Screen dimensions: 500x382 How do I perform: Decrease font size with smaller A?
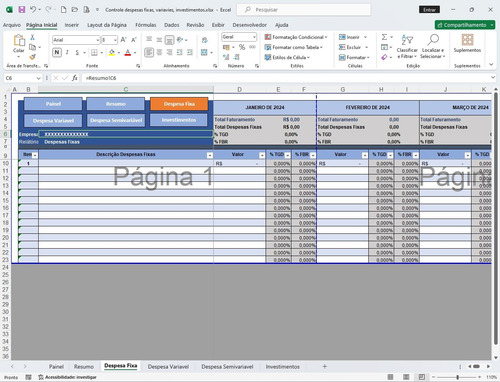pos(134,40)
